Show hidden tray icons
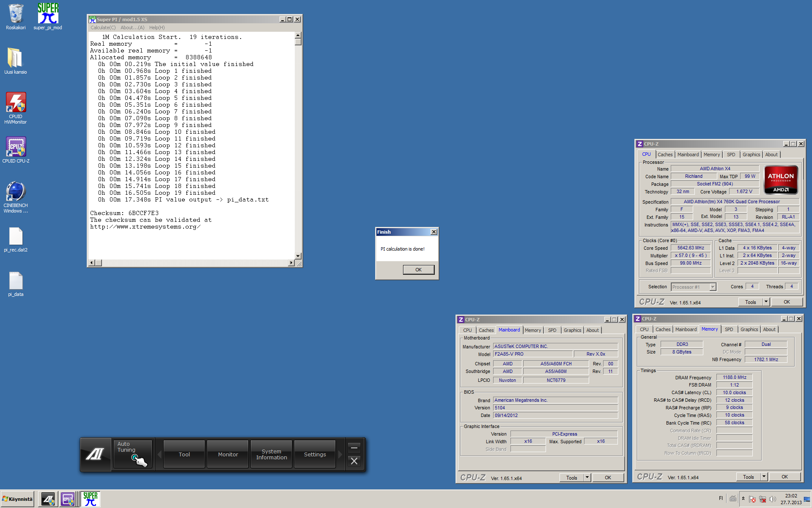The height and width of the screenshot is (508, 812). [x=743, y=499]
